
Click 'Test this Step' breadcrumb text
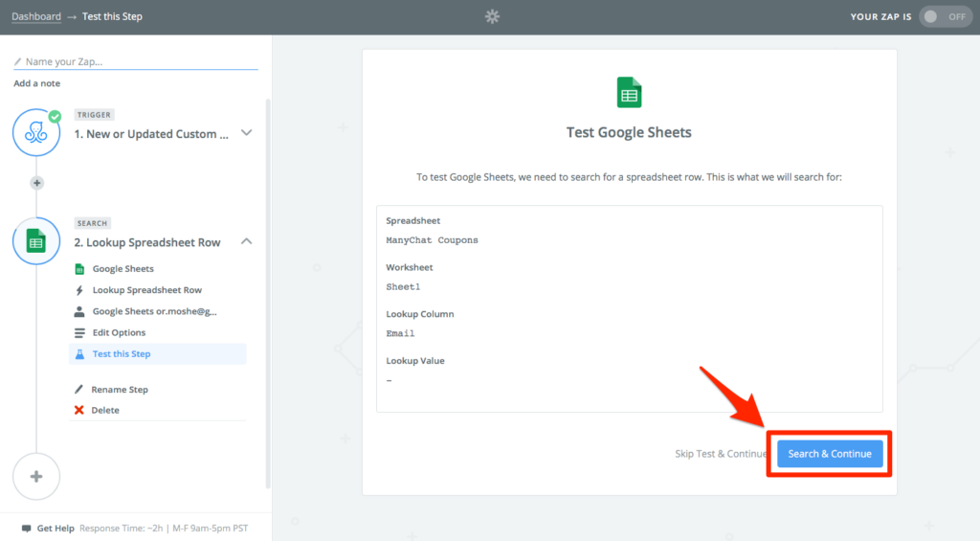coord(113,16)
